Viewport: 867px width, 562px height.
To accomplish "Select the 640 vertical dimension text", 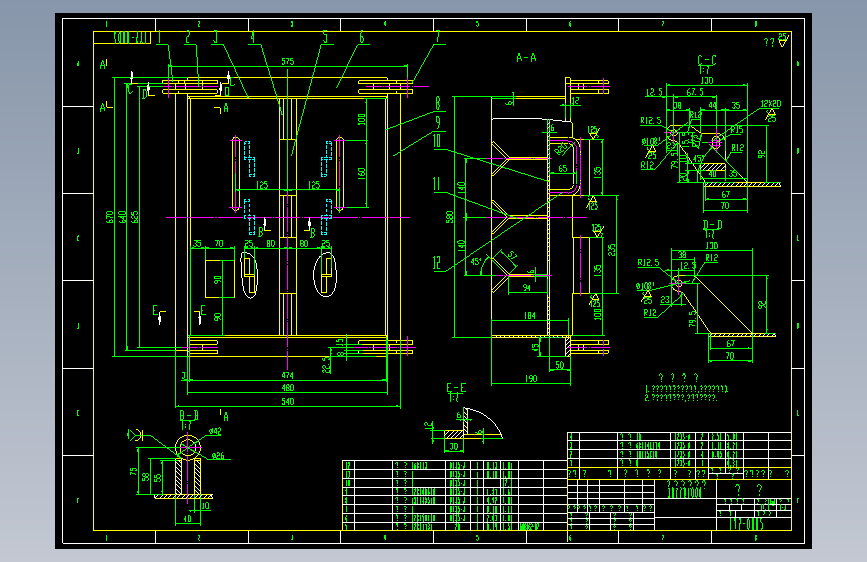I will point(122,217).
